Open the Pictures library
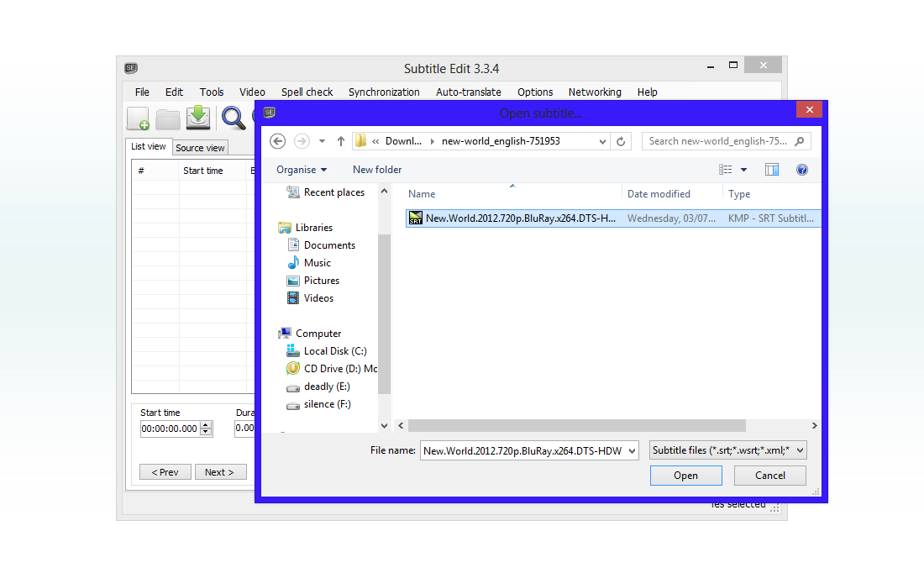924x568 pixels. (313, 281)
